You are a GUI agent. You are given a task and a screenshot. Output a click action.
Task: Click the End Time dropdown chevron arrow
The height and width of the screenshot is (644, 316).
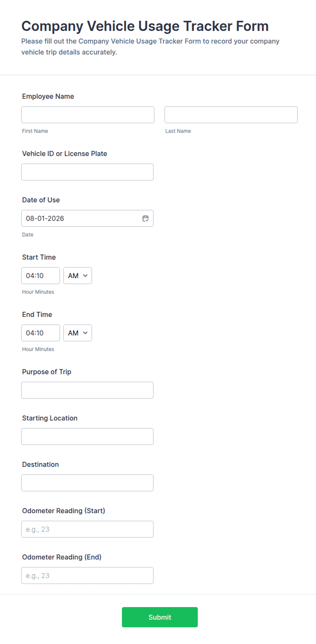(x=85, y=333)
